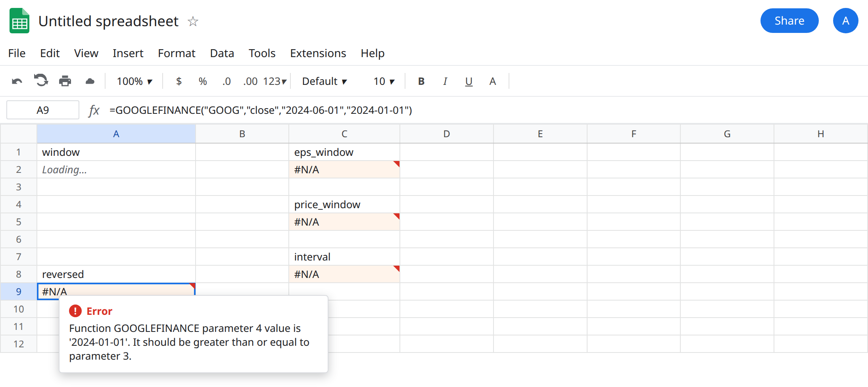Click #N/A cell under price_window
Image resolution: width=868 pixels, height=387 pixels.
tap(344, 222)
